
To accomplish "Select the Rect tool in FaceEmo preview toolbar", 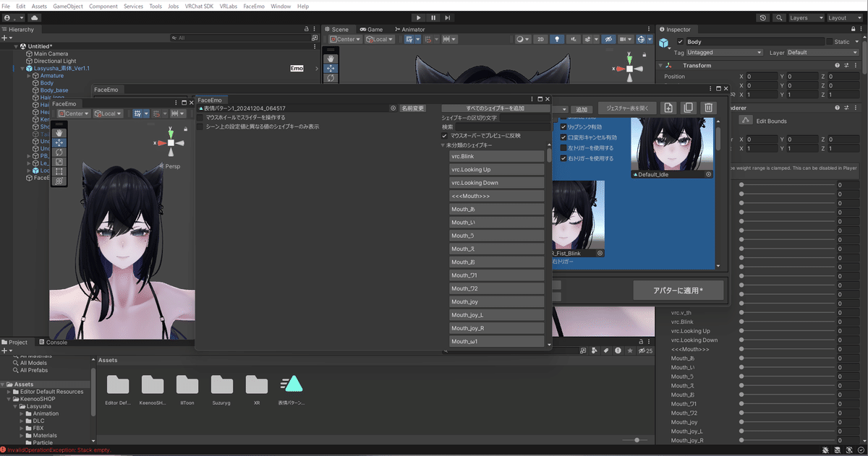I will (x=60, y=171).
